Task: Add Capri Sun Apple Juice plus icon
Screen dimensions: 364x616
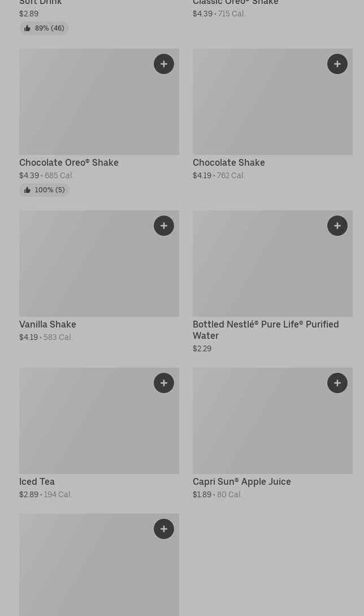Action: [x=337, y=383]
